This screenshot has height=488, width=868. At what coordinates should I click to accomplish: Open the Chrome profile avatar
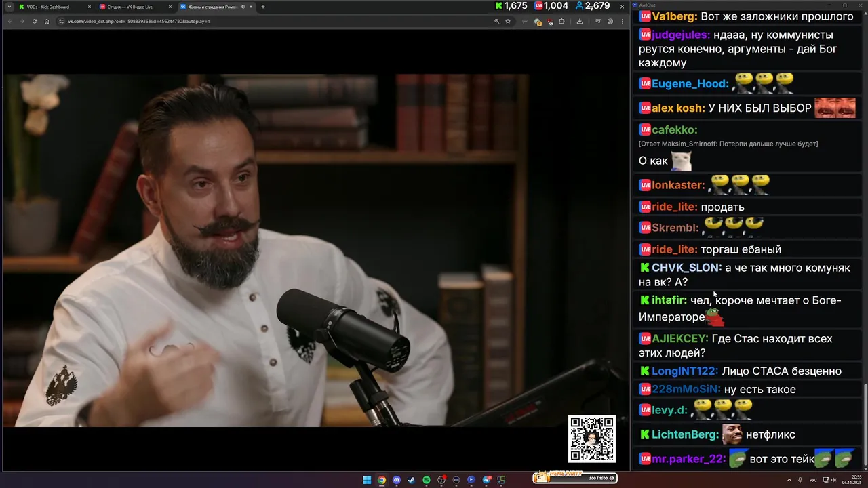610,21
